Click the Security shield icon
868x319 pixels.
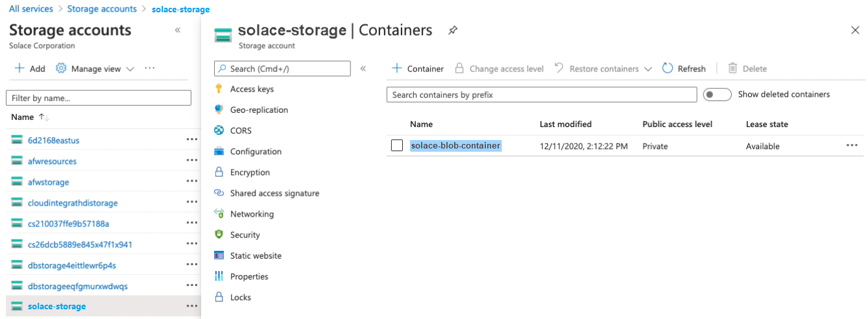(219, 235)
